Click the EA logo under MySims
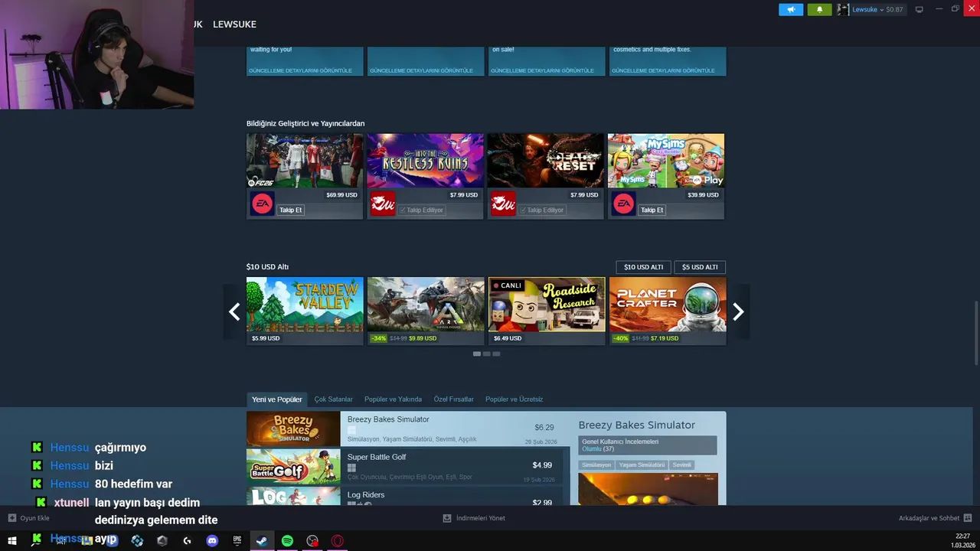This screenshot has width=980, height=551. coord(623,204)
